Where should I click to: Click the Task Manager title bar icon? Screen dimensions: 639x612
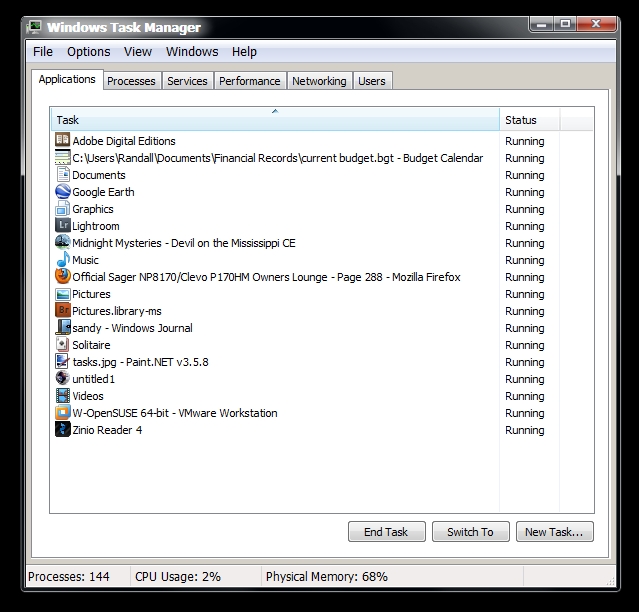pos(34,27)
